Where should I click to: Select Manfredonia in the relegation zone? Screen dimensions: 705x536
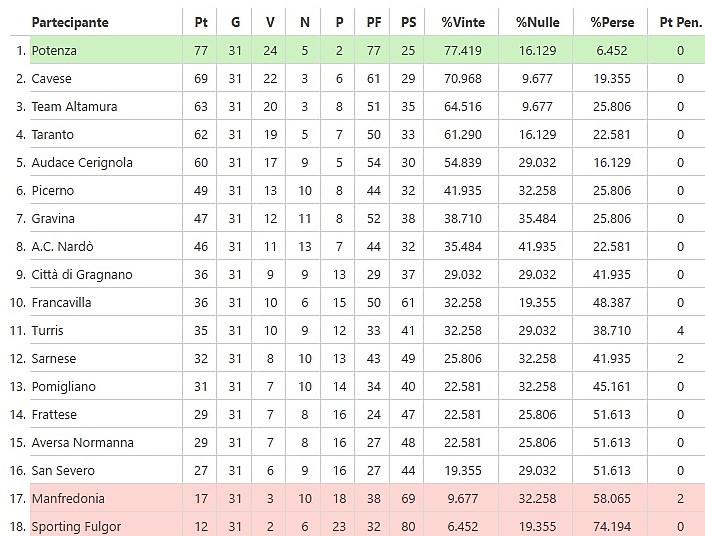[x=68, y=498]
